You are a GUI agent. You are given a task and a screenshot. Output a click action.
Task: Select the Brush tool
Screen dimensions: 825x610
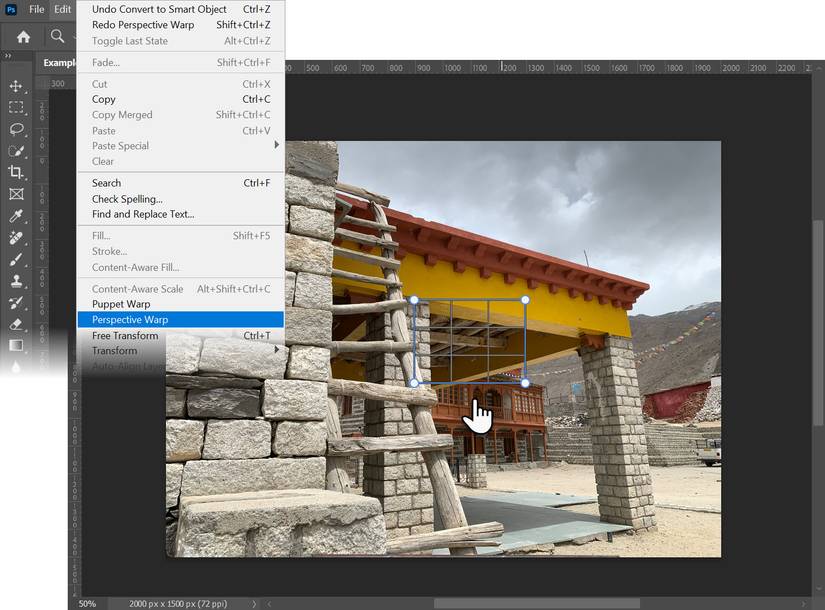[16, 261]
